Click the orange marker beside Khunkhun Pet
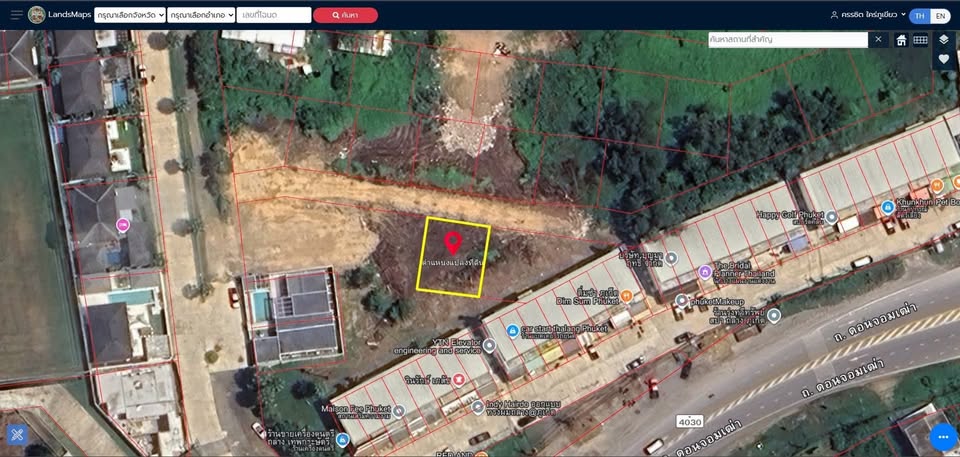Viewport: 960px width, 457px height. 936,184
